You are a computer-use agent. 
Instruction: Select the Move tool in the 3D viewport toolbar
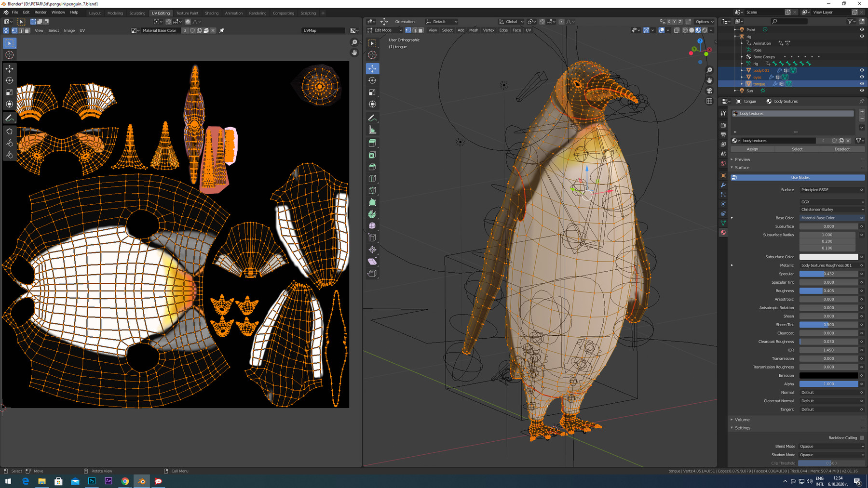(372, 68)
